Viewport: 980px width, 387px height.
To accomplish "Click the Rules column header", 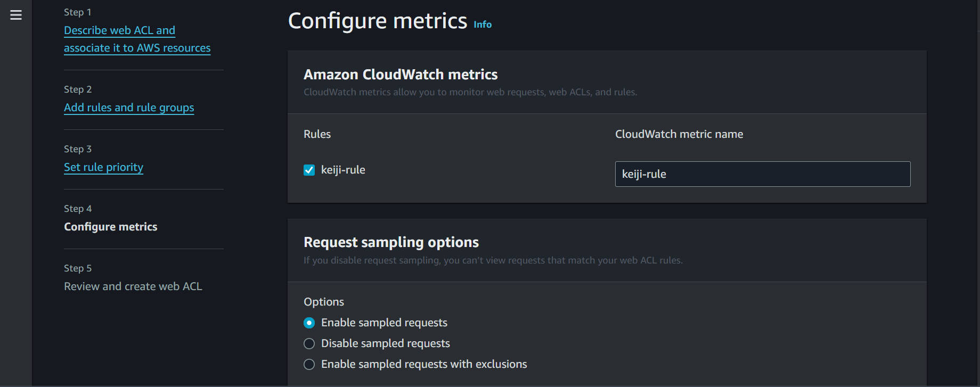I will pos(317,134).
